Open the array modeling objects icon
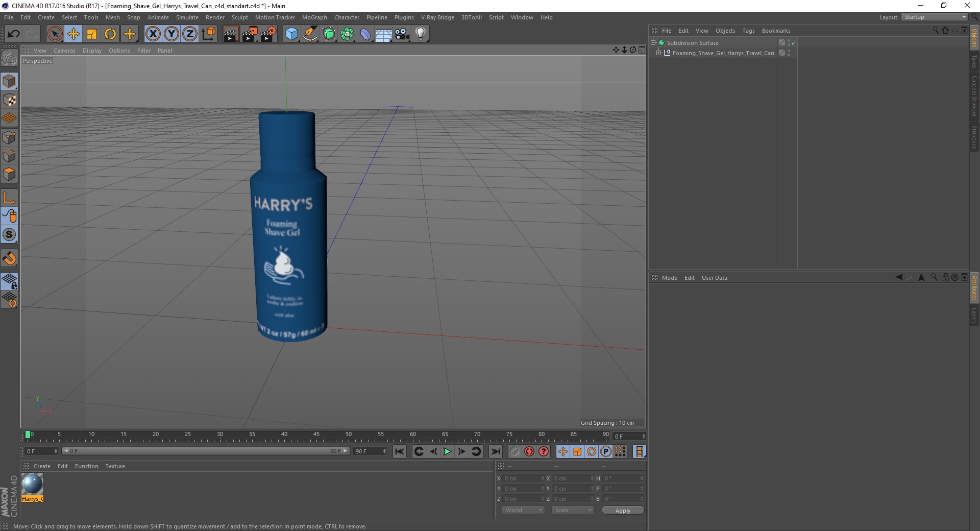 coord(347,34)
